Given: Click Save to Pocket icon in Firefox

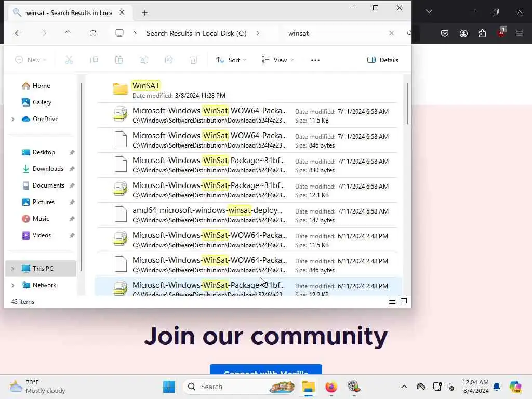Looking at the screenshot, I should [445, 33].
